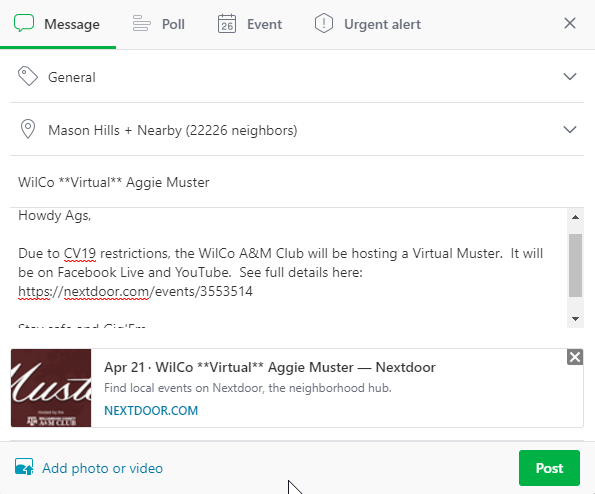Click the subject field WilCo Virtual Aggie Muster
This screenshot has width=595, height=494.
[297, 182]
